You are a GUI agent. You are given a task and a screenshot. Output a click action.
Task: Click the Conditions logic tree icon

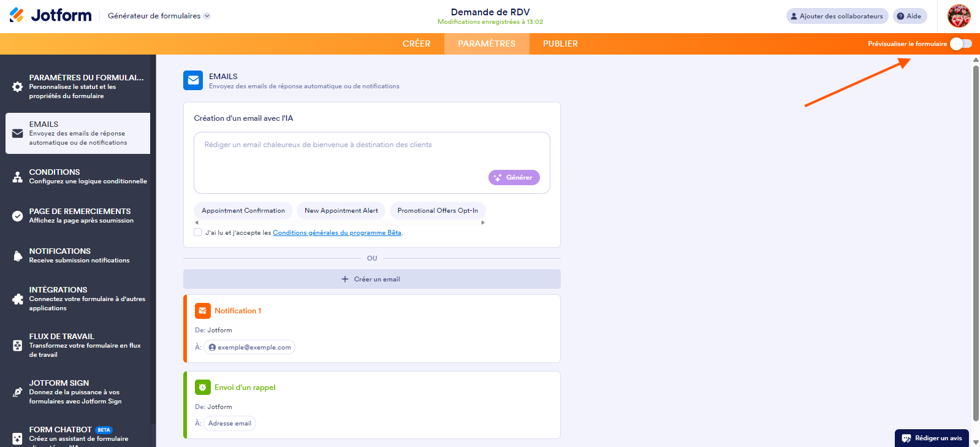(x=17, y=177)
